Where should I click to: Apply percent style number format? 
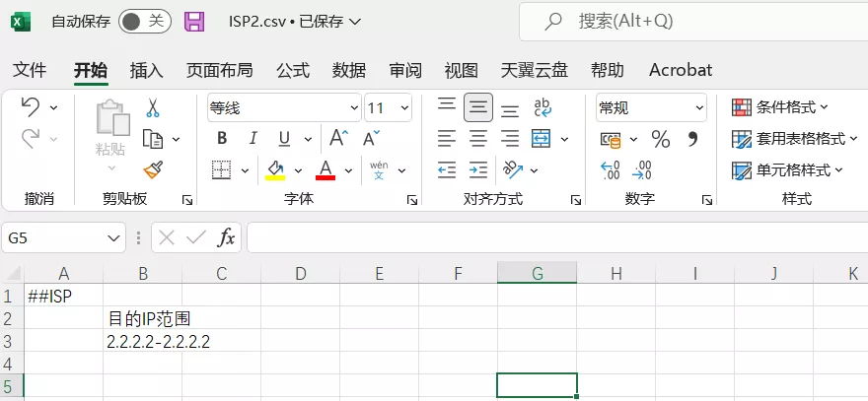pos(660,139)
